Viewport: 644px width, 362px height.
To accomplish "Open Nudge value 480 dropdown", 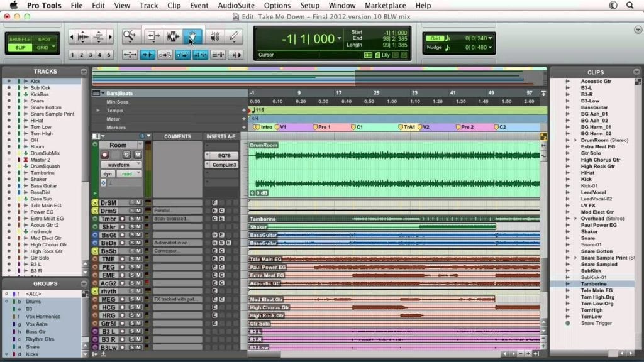I will tap(490, 47).
